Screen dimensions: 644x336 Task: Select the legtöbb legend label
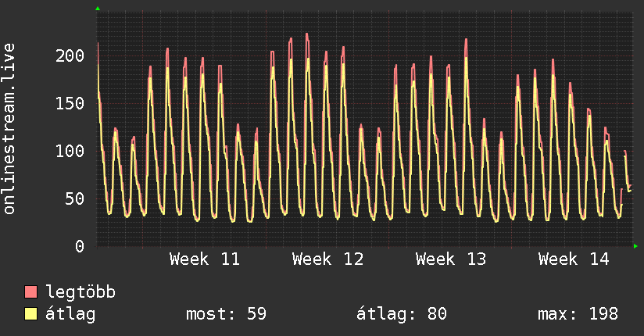pos(80,292)
